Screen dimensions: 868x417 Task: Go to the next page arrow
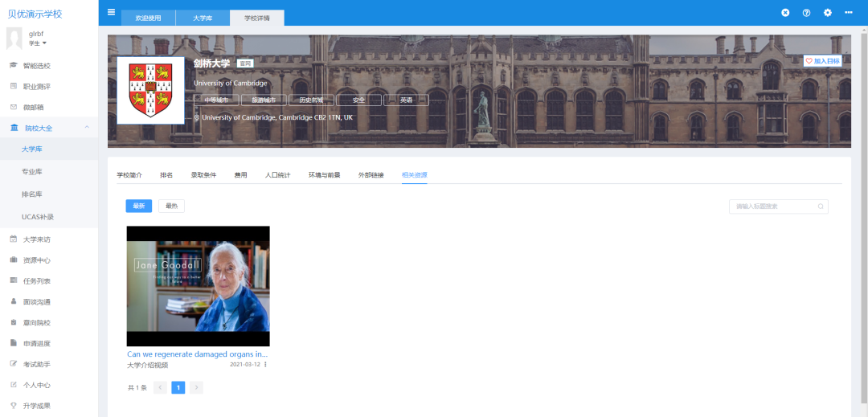click(x=197, y=388)
